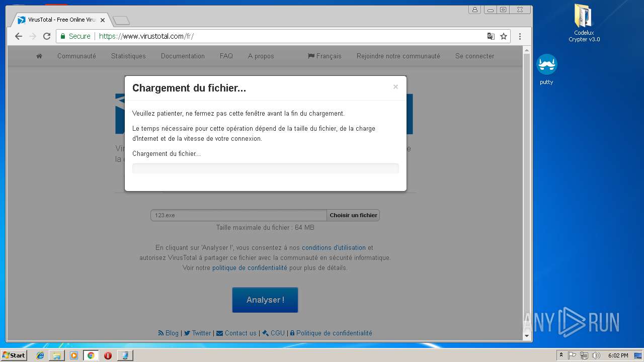Click the 123.exe file name field
644x362 pixels.
click(x=238, y=215)
